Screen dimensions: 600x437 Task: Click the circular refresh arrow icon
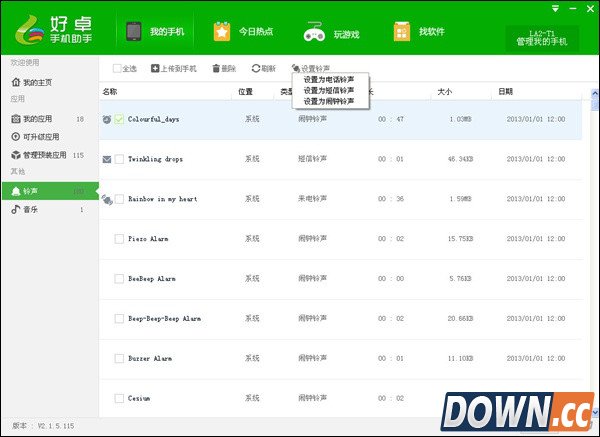256,68
